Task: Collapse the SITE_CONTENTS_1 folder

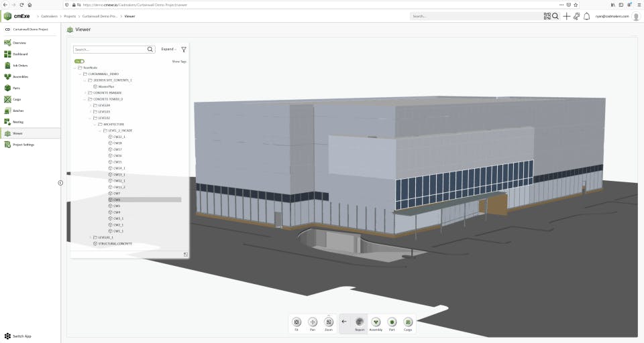Action: [x=85, y=80]
